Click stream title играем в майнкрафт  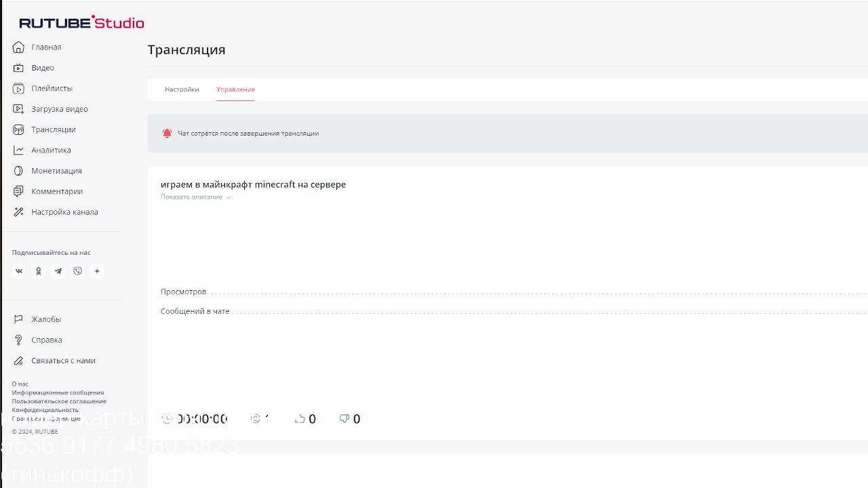click(253, 184)
